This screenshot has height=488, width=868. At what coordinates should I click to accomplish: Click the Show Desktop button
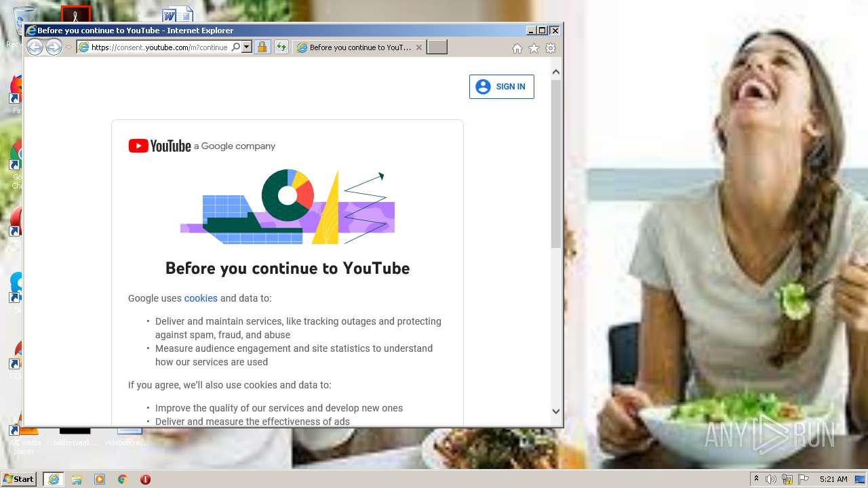click(861, 479)
